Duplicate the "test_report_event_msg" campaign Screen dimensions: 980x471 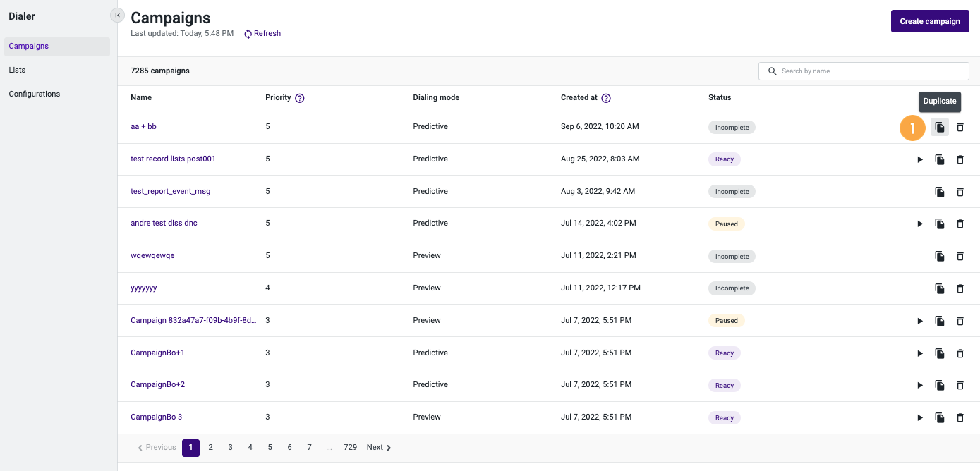(x=939, y=191)
